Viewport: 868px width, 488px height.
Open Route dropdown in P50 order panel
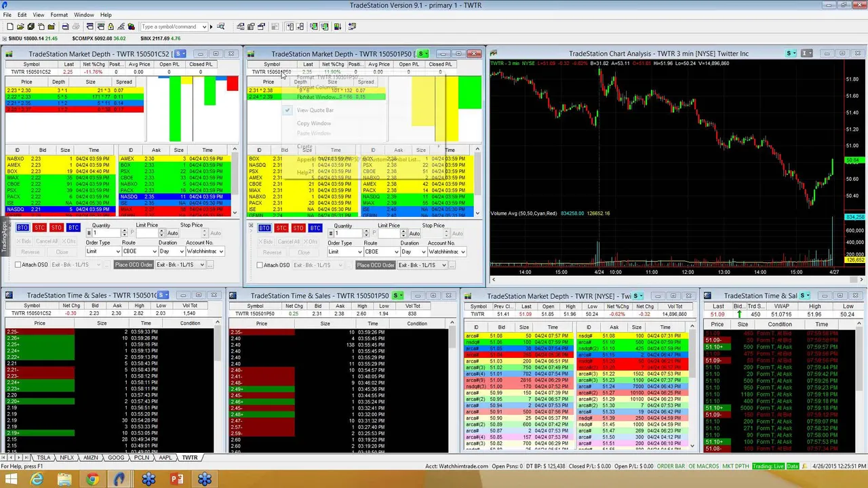click(x=396, y=251)
